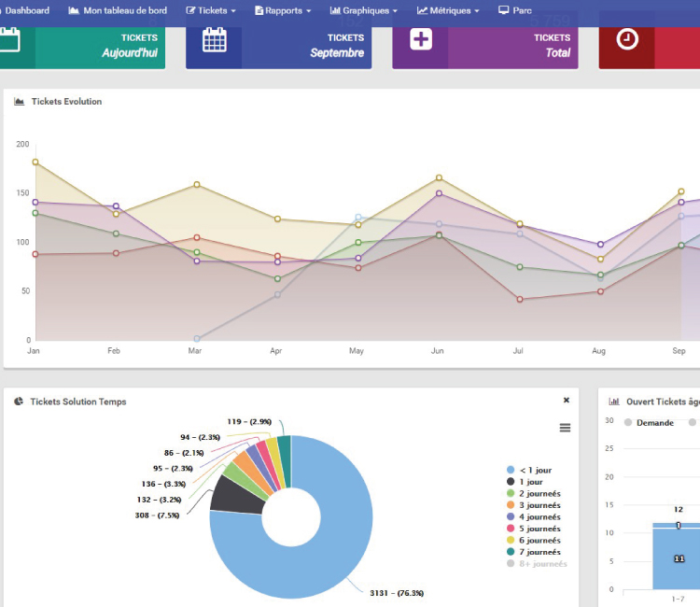Click red series low point at Jul
The width and height of the screenshot is (700, 607).
520,299
